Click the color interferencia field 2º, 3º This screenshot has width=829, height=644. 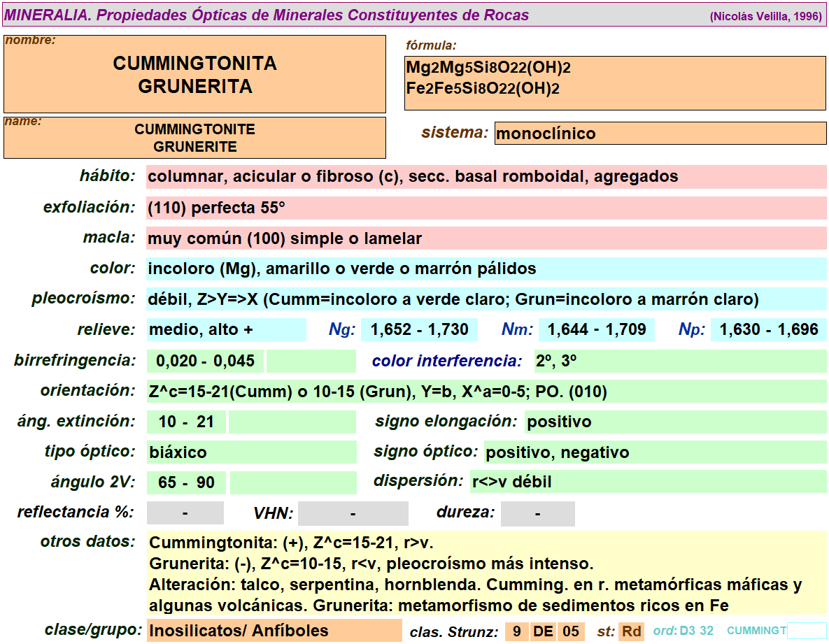coord(679,361)
